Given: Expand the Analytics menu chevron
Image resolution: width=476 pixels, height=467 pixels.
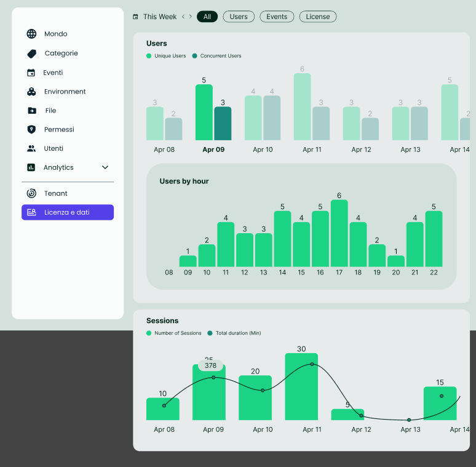Looking at the screenshot, I should [105, 167].
